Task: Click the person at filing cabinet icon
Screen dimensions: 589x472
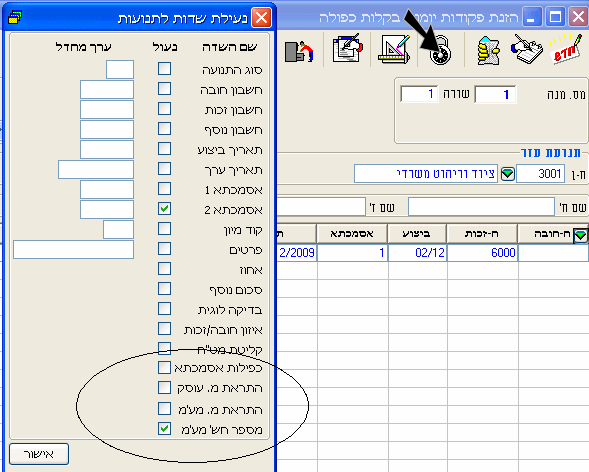Action: [x=299, y=51]
